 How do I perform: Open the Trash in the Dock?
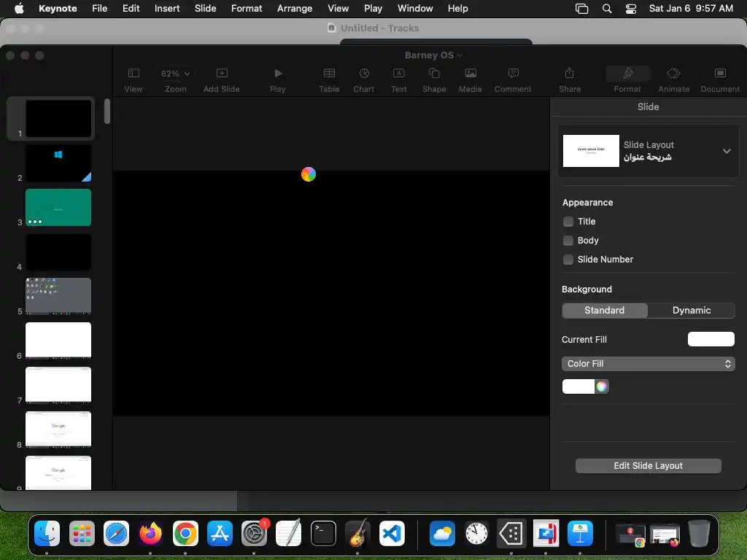click(699, 533)
